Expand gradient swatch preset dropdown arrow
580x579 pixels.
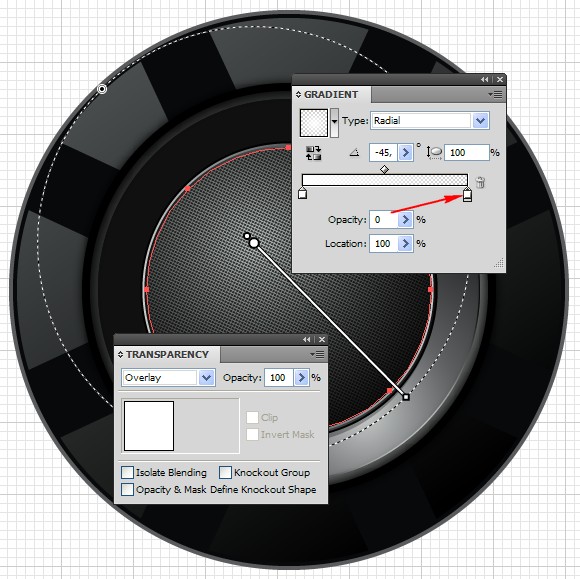334,122
